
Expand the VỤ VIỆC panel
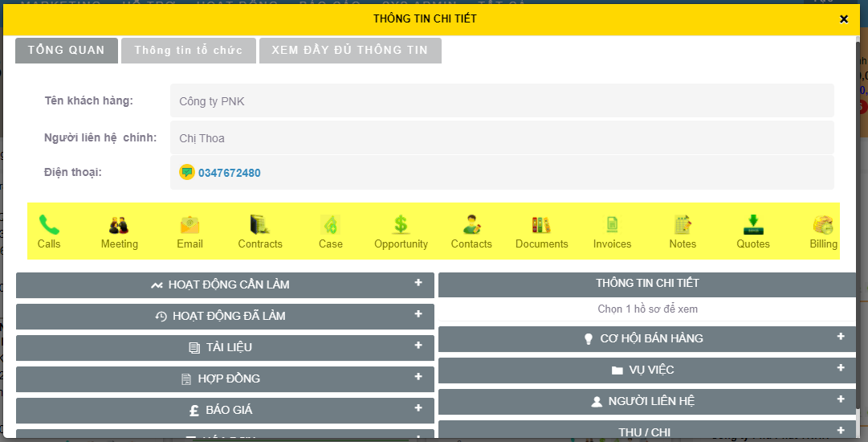pos(840,368)
